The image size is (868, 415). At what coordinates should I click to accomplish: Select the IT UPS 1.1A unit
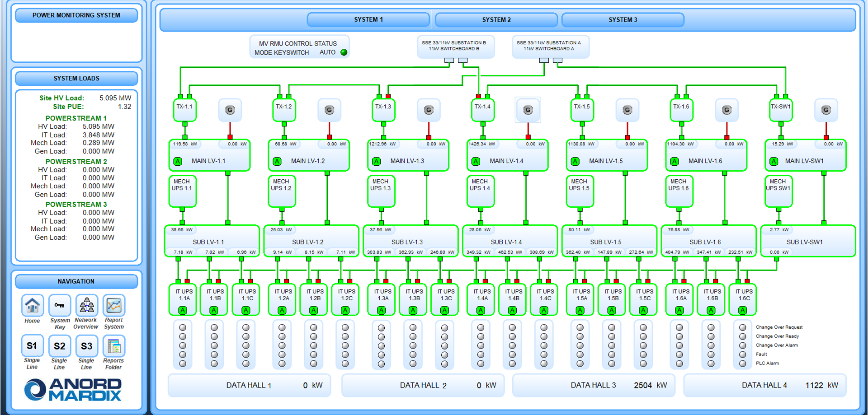182,296
